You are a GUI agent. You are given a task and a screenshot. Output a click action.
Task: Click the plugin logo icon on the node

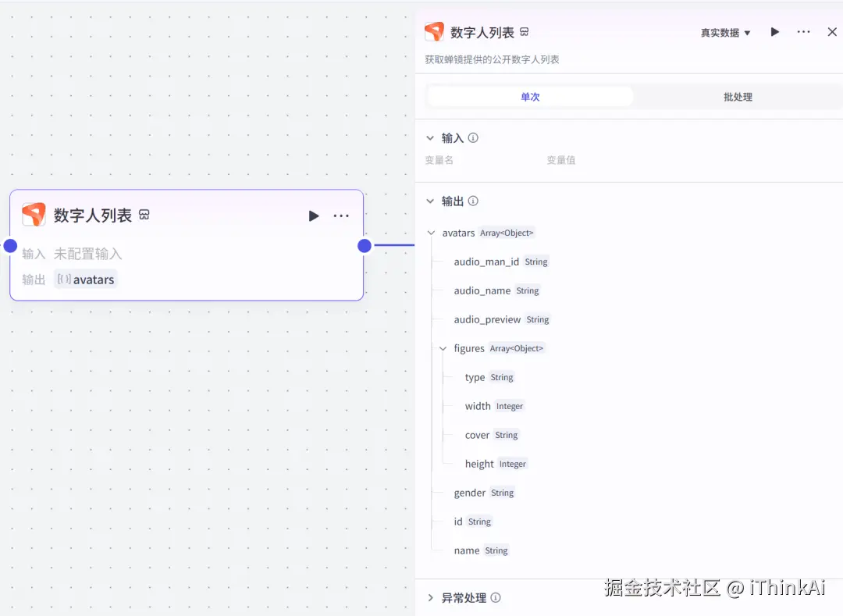pyautogui.click(x=34, y=214)
